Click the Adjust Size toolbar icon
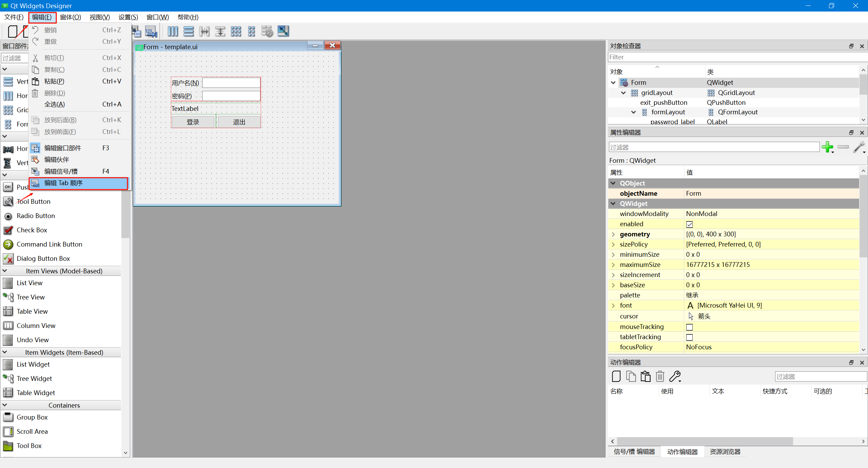Image resolution: width=868 pixels, height=468 pixels. point(283,32)
